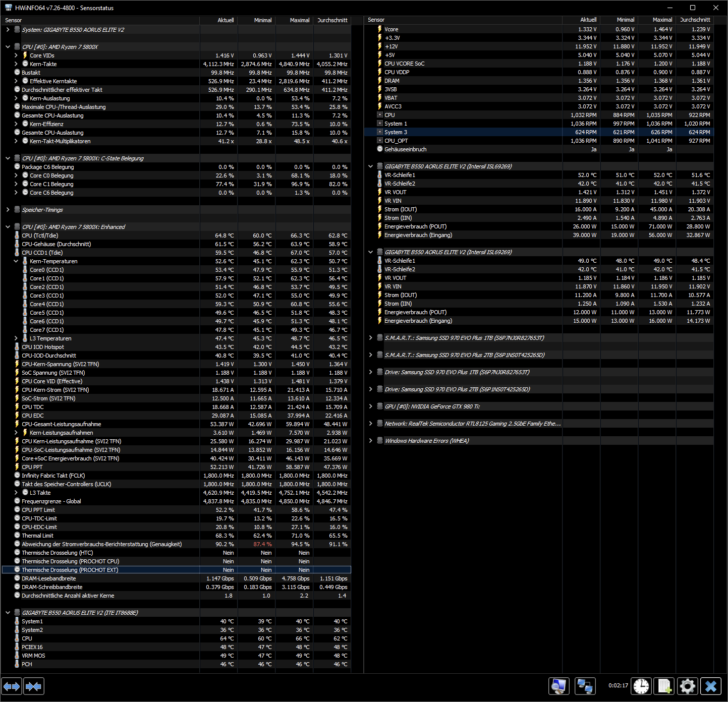Click the red 87.4 % minimum value

(x=262, y=544)
